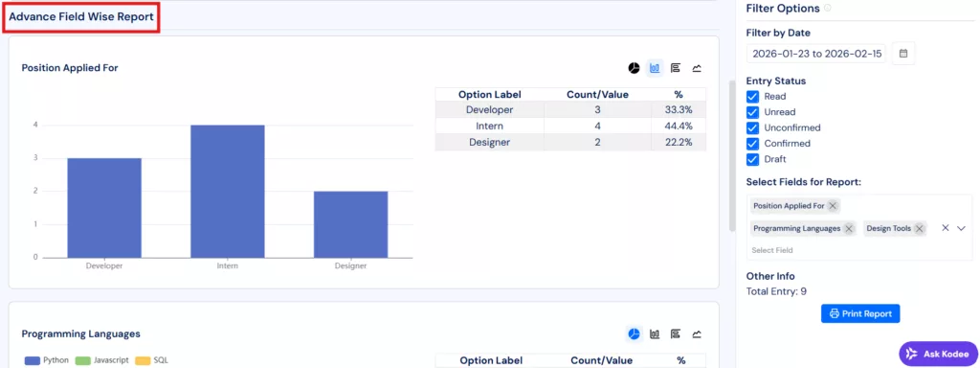Uncheck the Unread entry status

(x=752, y=112)
